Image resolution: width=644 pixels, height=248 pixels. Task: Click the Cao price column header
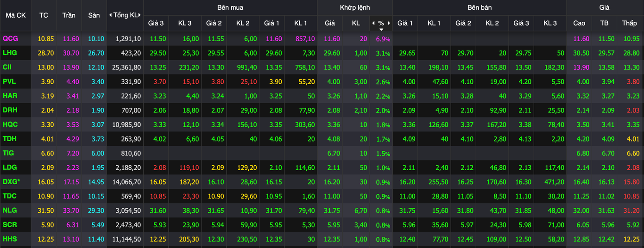click(579, 23)
